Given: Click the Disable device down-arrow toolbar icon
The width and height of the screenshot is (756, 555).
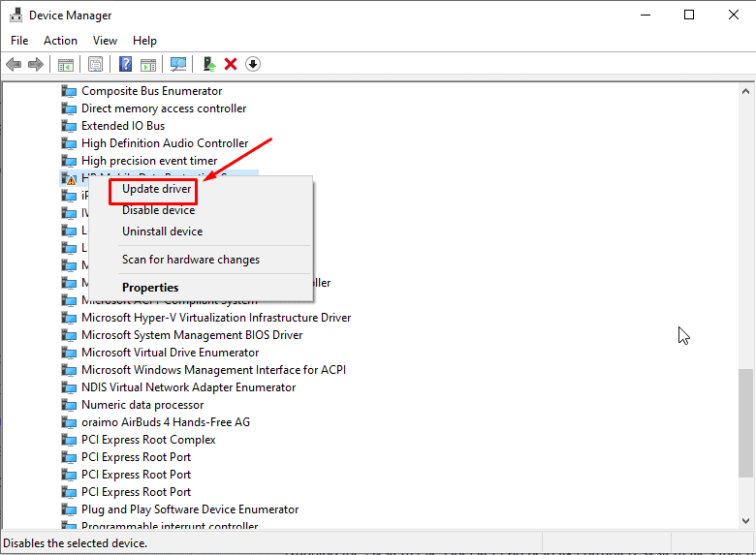Looking at the screenshot, I should pos(253,64).
